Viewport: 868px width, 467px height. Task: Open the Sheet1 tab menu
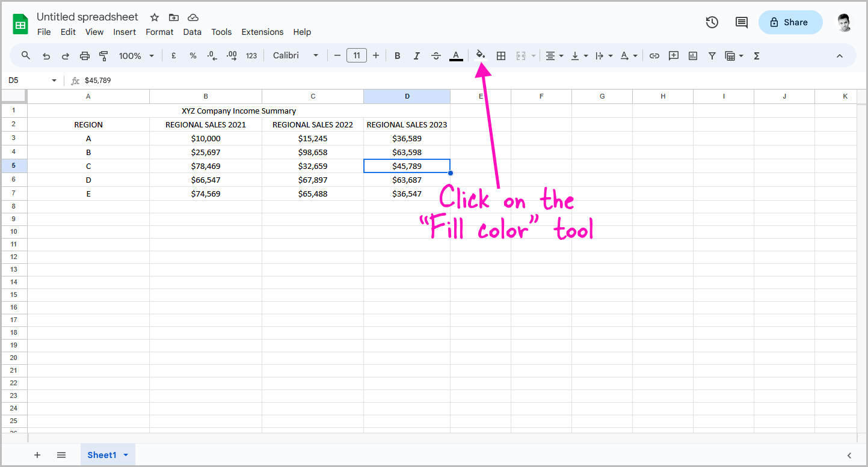tap(126, 455)
